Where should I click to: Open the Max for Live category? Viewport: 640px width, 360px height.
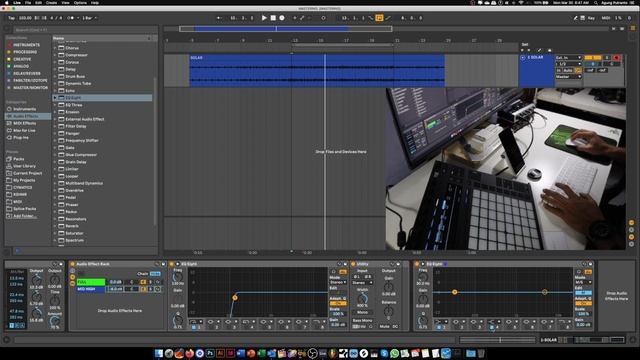[x=24, y=131]
